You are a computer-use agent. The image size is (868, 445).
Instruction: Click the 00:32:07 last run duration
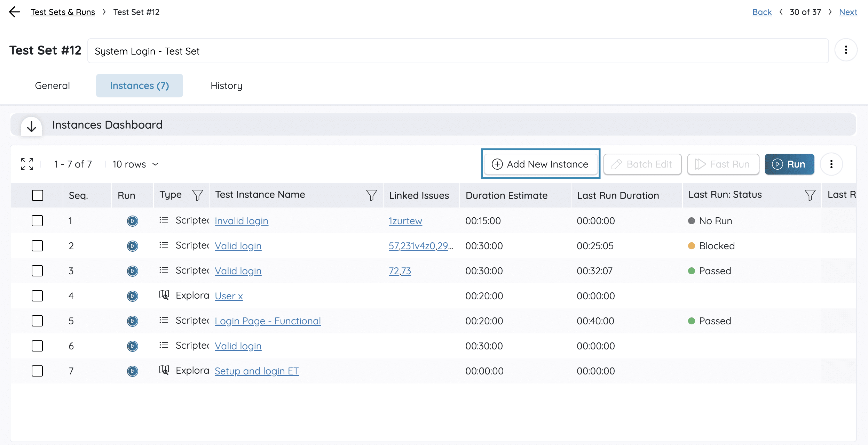tap(594, 271)
